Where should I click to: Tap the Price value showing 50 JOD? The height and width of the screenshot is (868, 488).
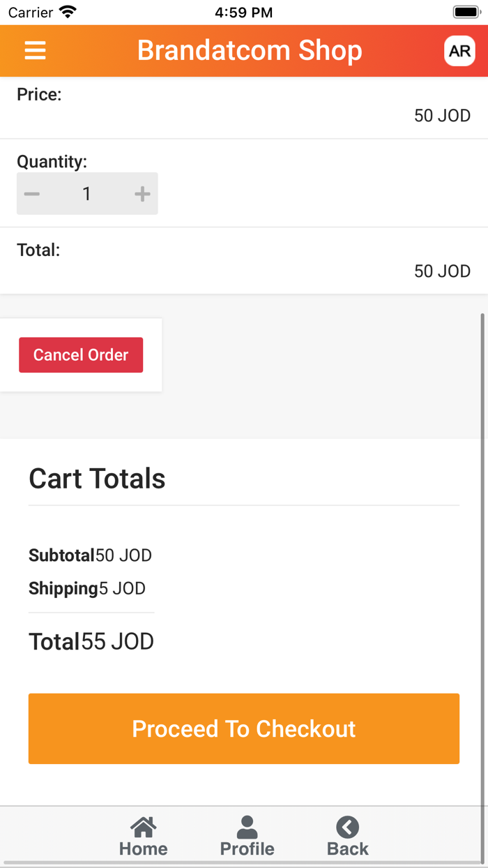click(442, 116)
